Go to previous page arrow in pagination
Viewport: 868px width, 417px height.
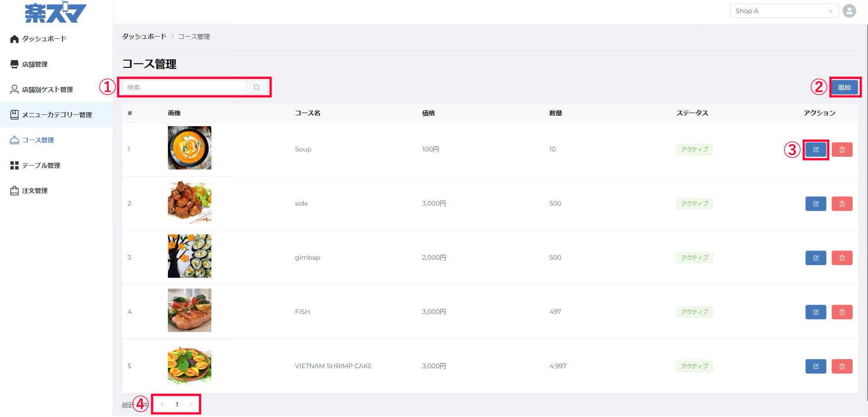click(x=162, y=404)
